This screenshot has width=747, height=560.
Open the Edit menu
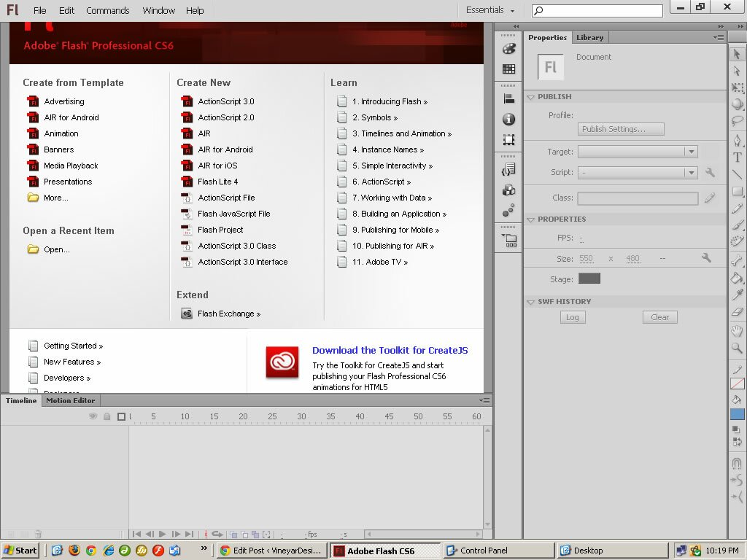66,10
